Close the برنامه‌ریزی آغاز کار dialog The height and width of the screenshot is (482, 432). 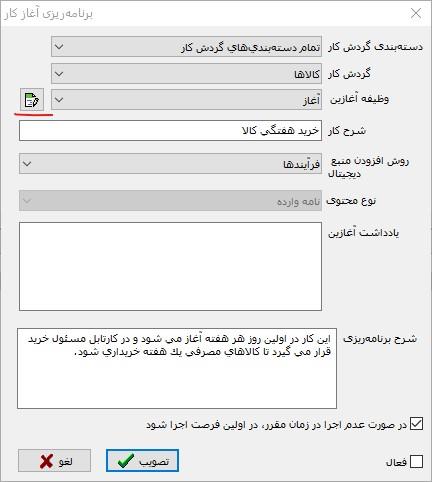point(416,13)
